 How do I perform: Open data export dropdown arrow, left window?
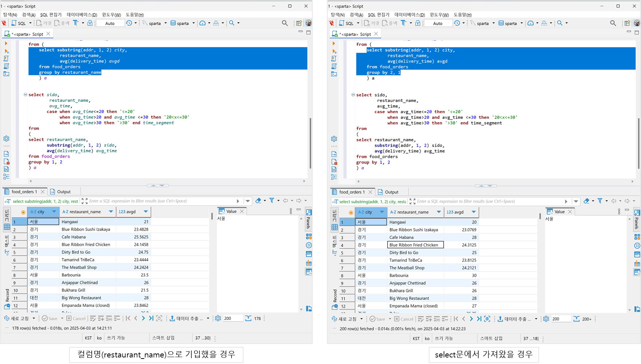tap(208, 318)
